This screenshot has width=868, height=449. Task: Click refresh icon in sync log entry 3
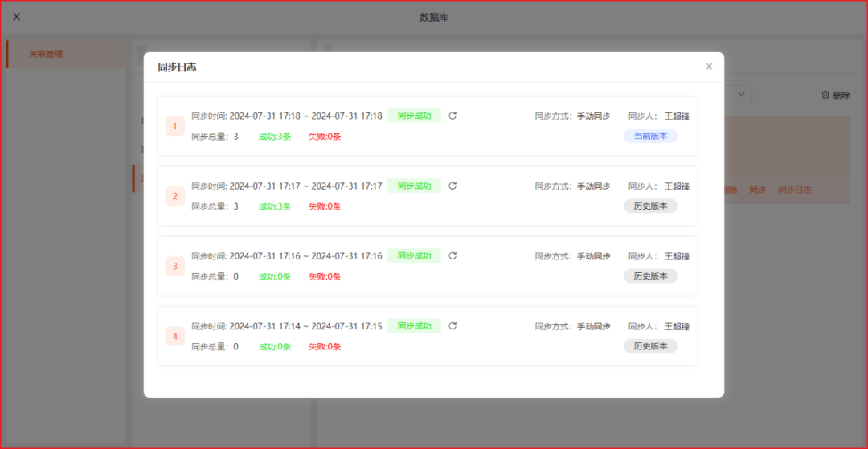[452, 255]
